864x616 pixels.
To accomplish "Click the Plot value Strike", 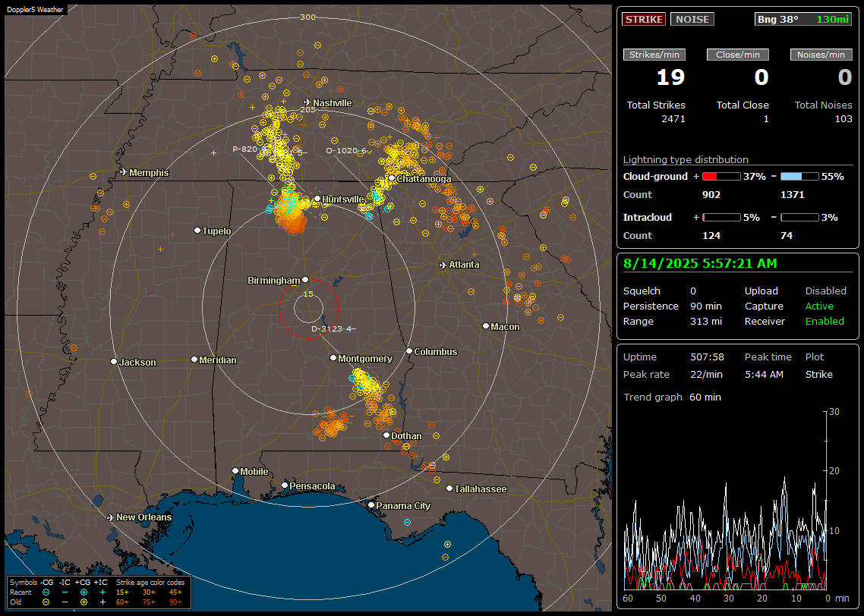I will [x=818, y=374].
